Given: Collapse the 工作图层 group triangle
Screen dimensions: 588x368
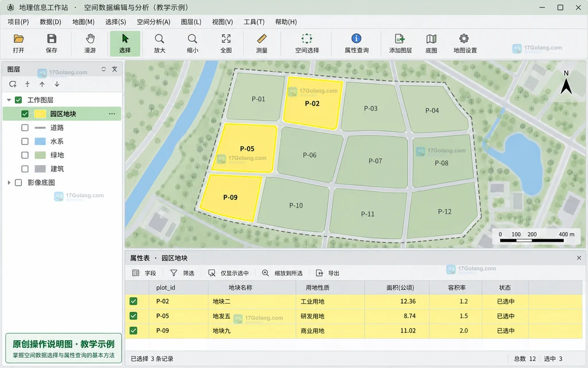Looking at the screenshot, I should [x=9, y=100].
